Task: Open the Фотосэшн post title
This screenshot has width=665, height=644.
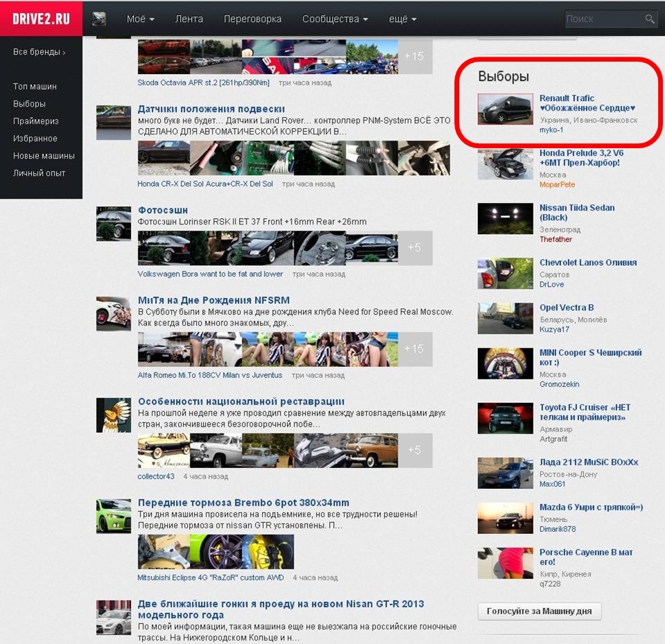Action: click(163, 211)
